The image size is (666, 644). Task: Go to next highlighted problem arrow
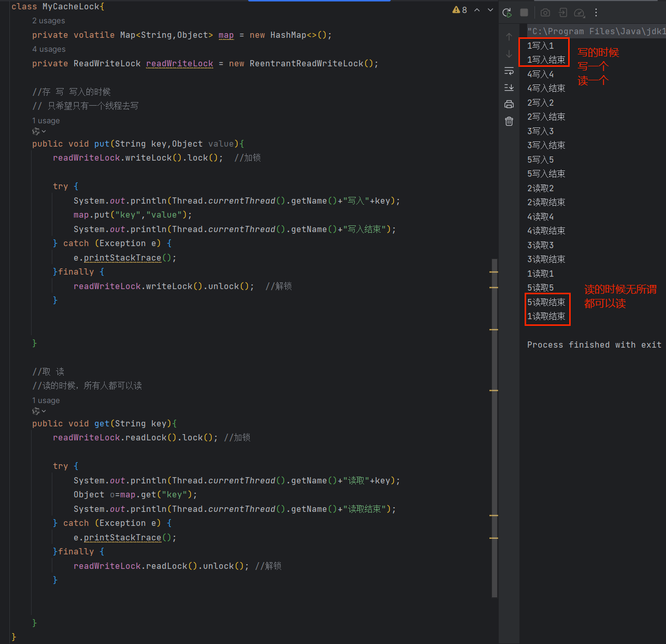tap(490, 10)
